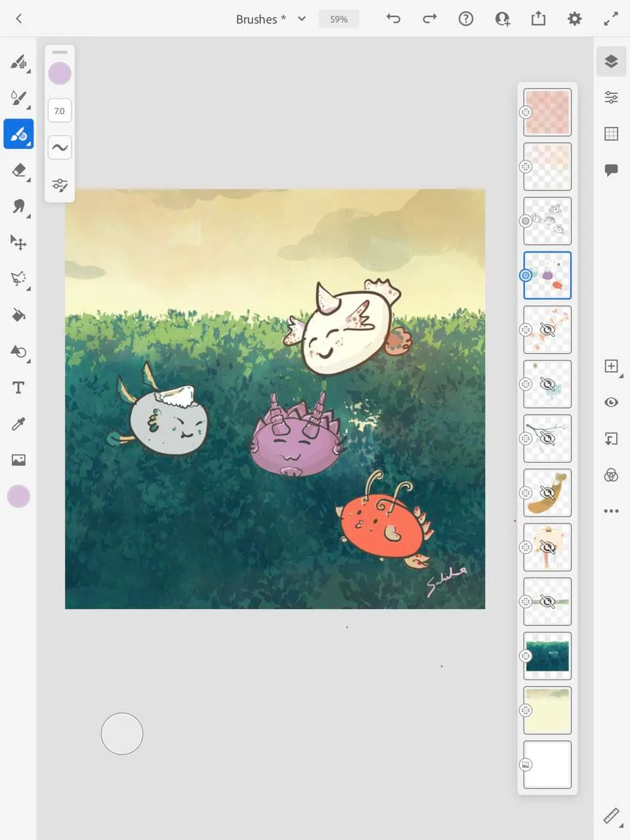The width and height of the screenshot is (630, 840).
Task: Open Layer properties sliders icon
Action: (x=611, y=98)
